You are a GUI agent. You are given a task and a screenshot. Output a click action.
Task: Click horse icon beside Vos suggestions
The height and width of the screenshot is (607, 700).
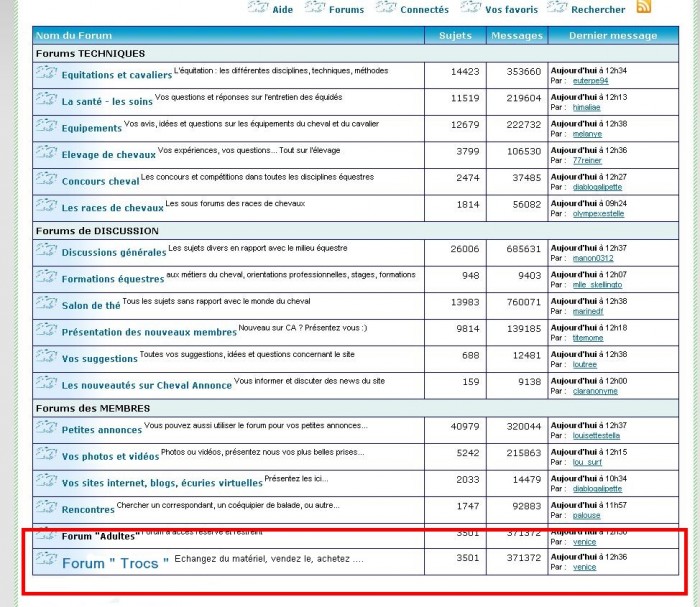(46, 356)
